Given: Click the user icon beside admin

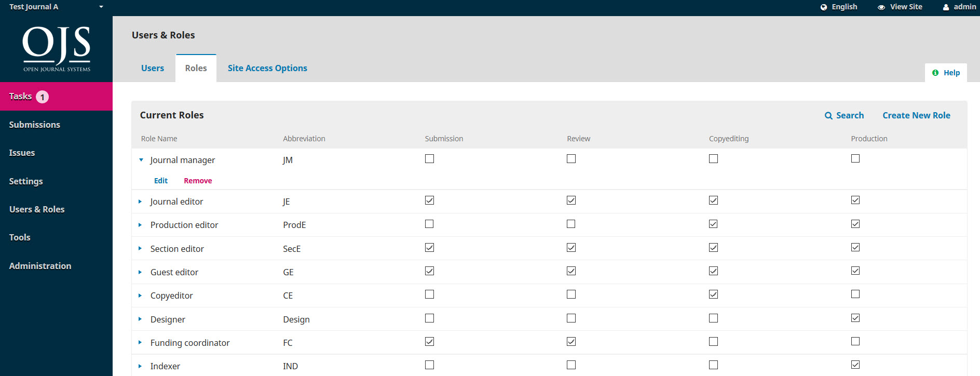Looking at the screenshot, I should point(946,7).
